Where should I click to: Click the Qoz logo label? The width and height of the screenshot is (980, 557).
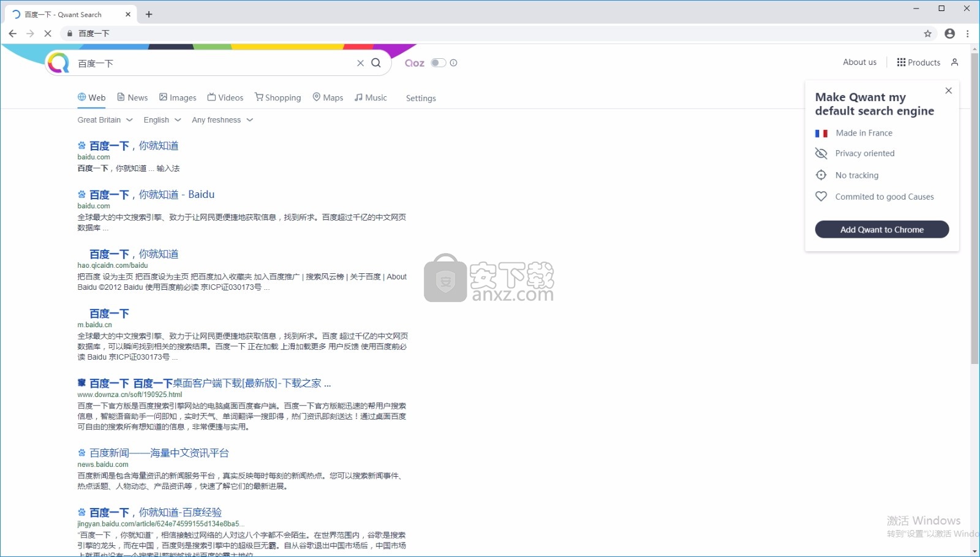(x=415, y=63)
